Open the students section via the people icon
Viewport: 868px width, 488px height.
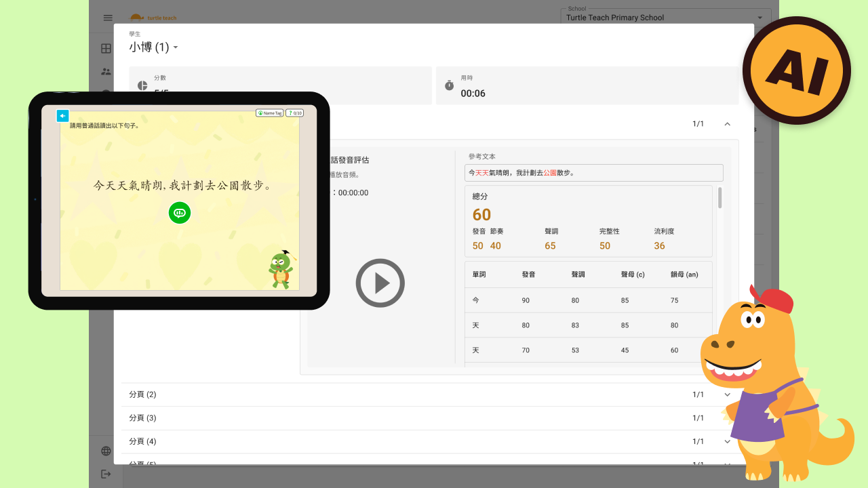pyautogui.click(x=106, y=71)
